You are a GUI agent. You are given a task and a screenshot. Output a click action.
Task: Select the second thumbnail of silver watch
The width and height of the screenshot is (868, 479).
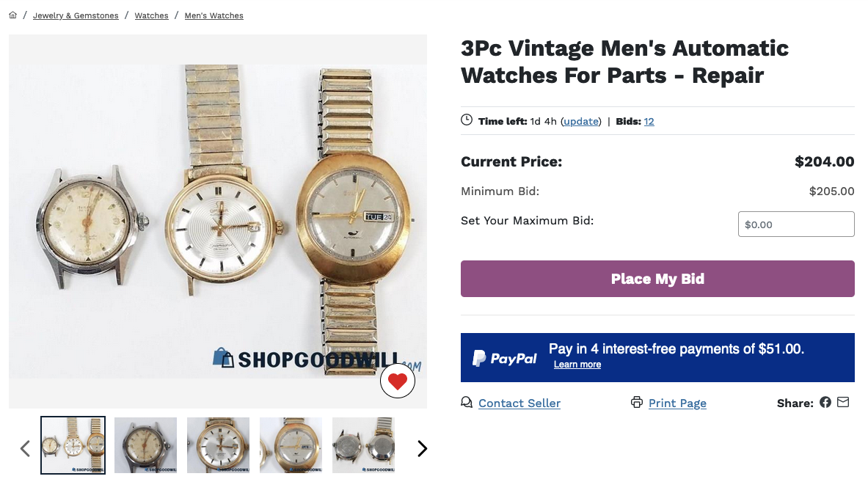145,445
